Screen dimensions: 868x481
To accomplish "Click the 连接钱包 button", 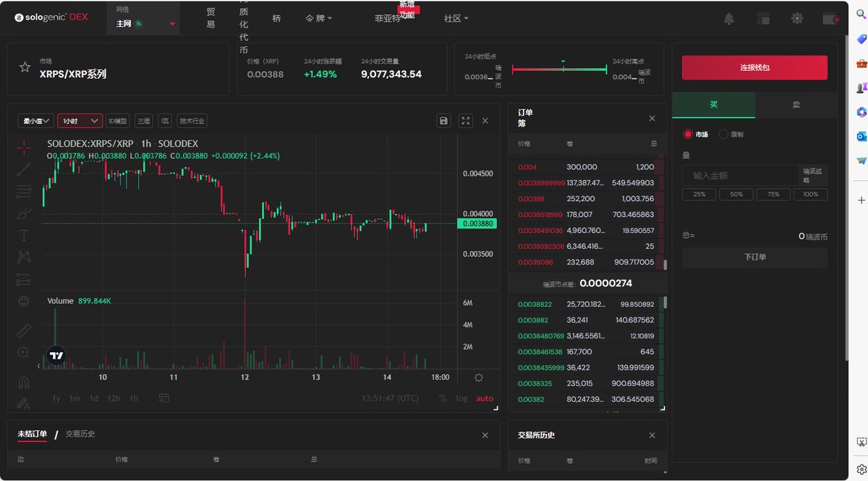I will point(754,67).
